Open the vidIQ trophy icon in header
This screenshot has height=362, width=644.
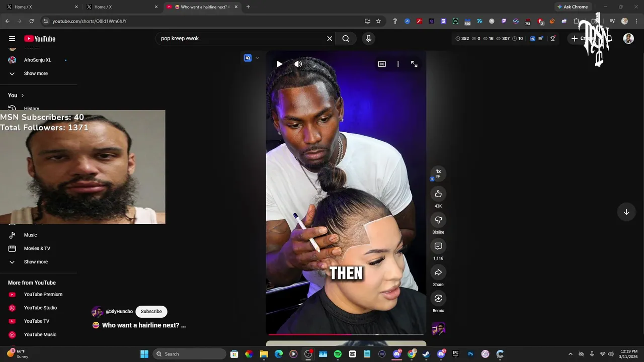tap(552, 39)
